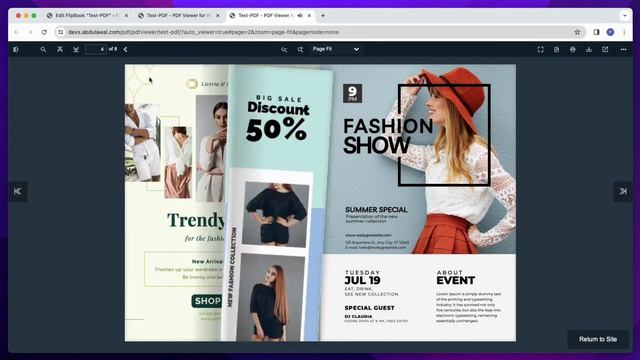Open a new browser tab
640x360 pixels.
pos(323,16)
